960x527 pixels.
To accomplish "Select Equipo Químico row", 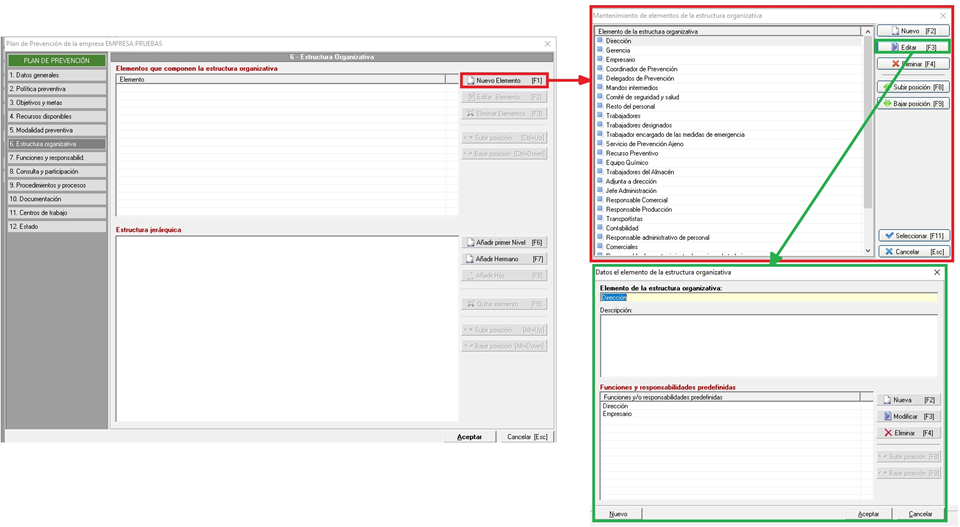I will coord(729,162).
